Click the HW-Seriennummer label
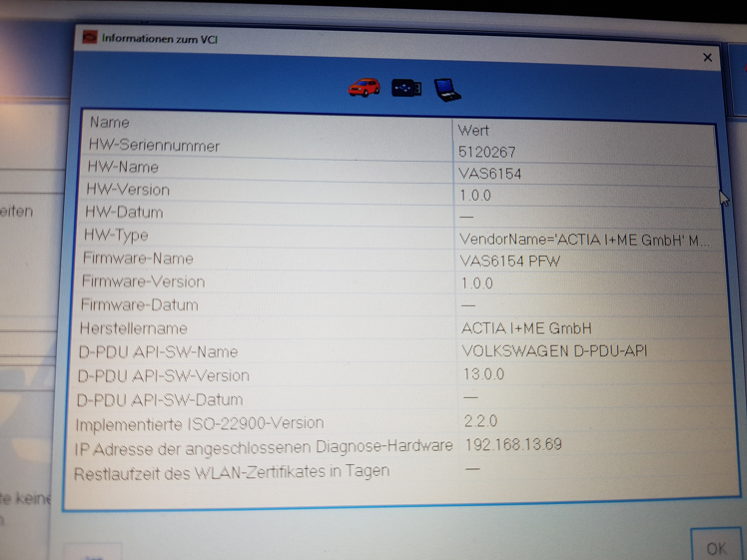 pyautogui.click(x=154, y=146)
